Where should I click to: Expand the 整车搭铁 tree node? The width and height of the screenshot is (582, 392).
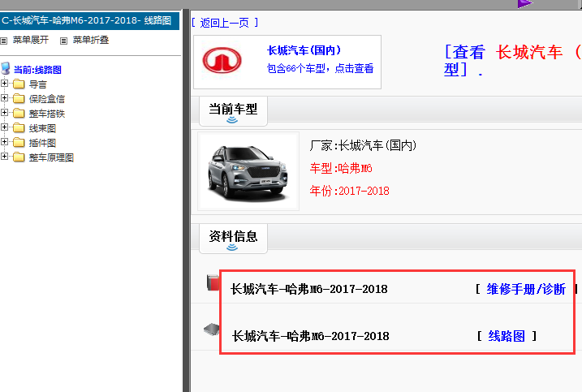coord(4,113)
